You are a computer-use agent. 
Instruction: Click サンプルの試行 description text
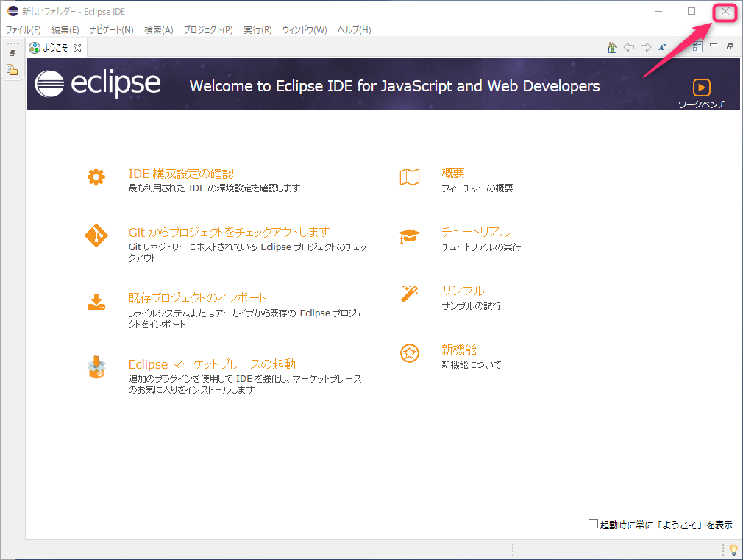click(x=472, y=306)
